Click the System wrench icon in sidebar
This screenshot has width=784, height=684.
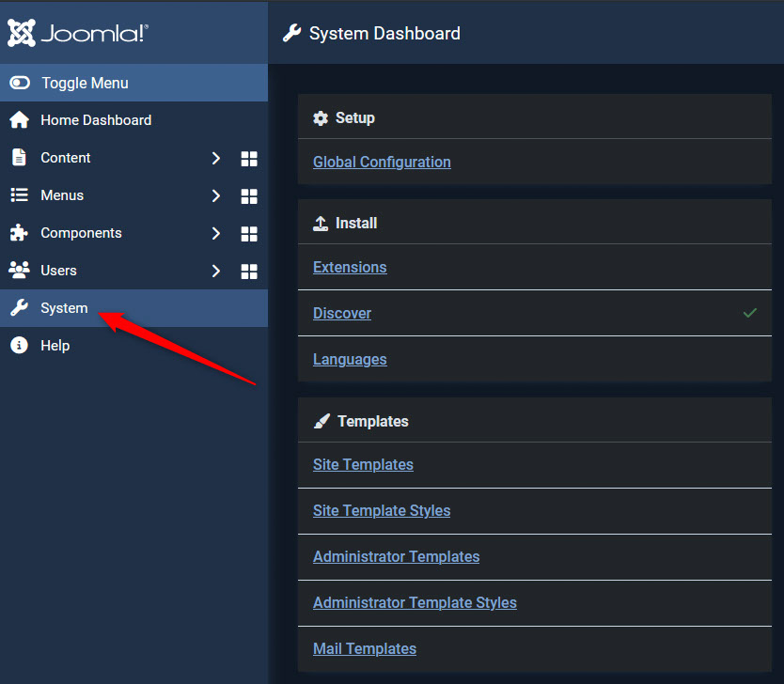(x=19, y=307)
